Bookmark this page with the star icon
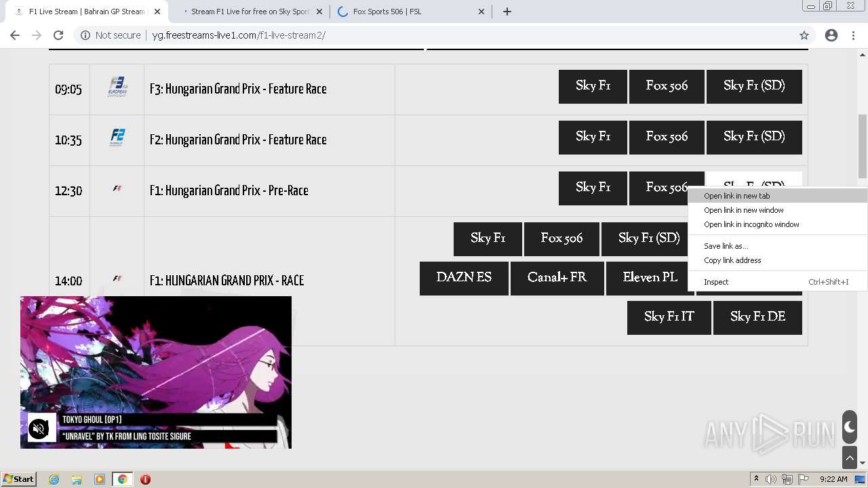Image resolution: width=868 pixels, height=488 pixels. [x=804, y=35]
